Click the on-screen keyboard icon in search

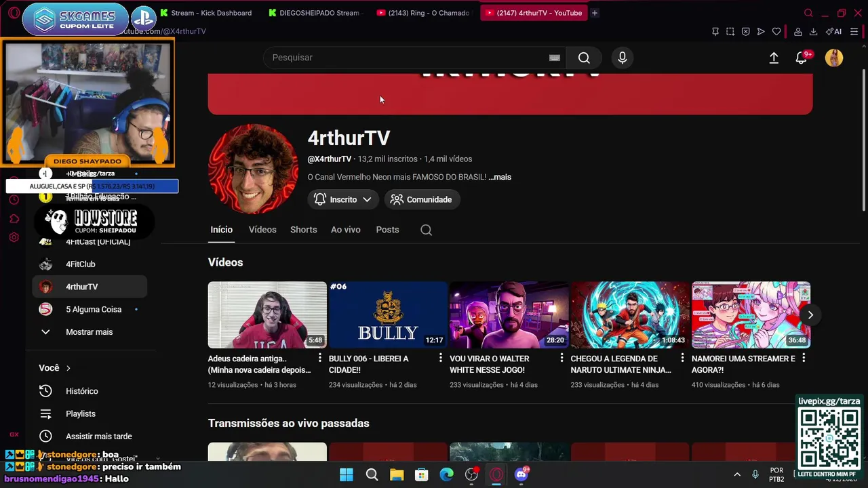555,58
